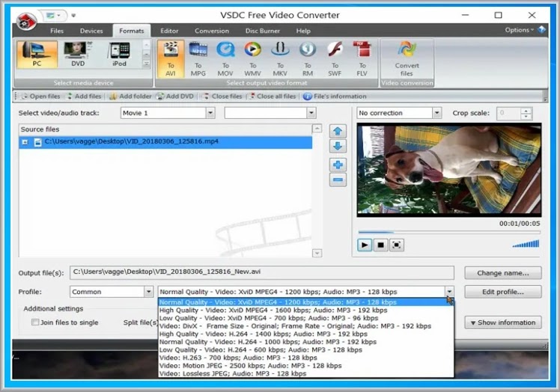Expand the media device gallery list

(x=147, y=64)
